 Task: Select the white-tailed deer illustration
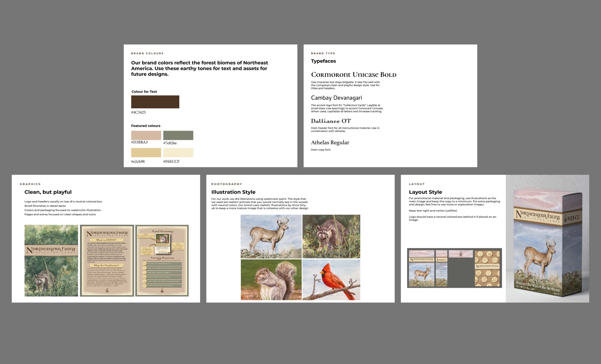[271, 236]
